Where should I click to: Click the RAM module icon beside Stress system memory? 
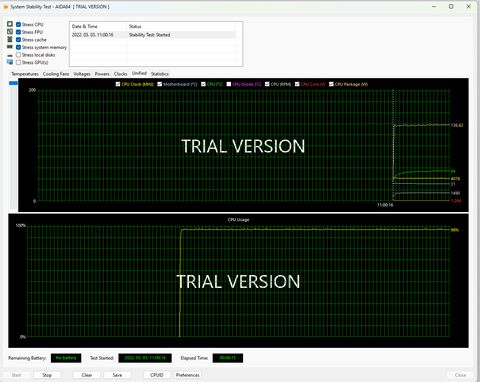click(x=10, y=47)
